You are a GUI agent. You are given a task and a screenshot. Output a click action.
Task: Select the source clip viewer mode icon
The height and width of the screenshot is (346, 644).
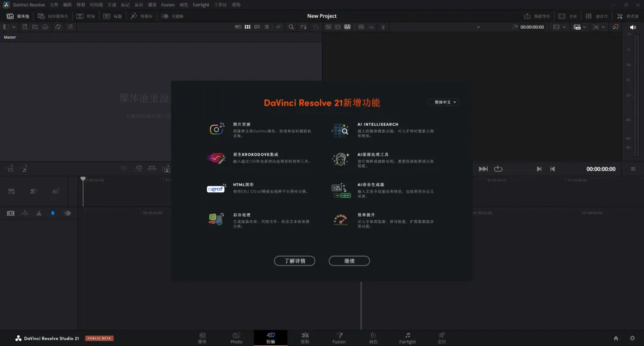pos(328,27)
